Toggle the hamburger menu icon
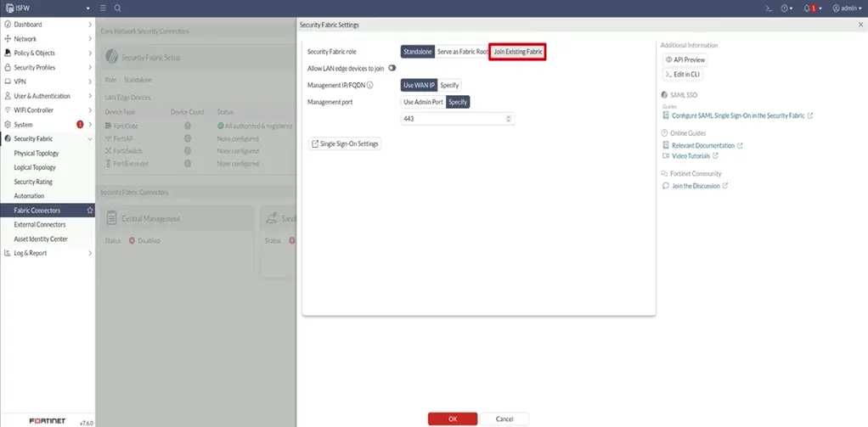 pos(103,8)
